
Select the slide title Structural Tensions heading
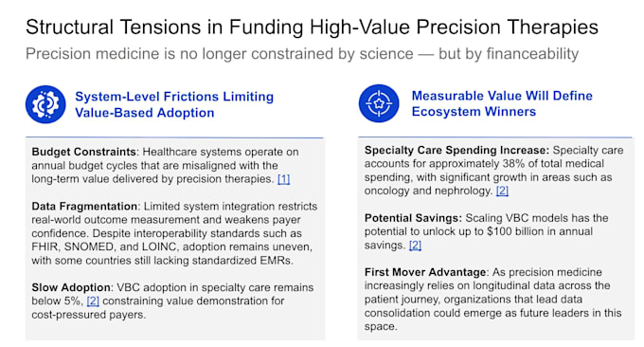pyautogui.click(x=312, y=27)
